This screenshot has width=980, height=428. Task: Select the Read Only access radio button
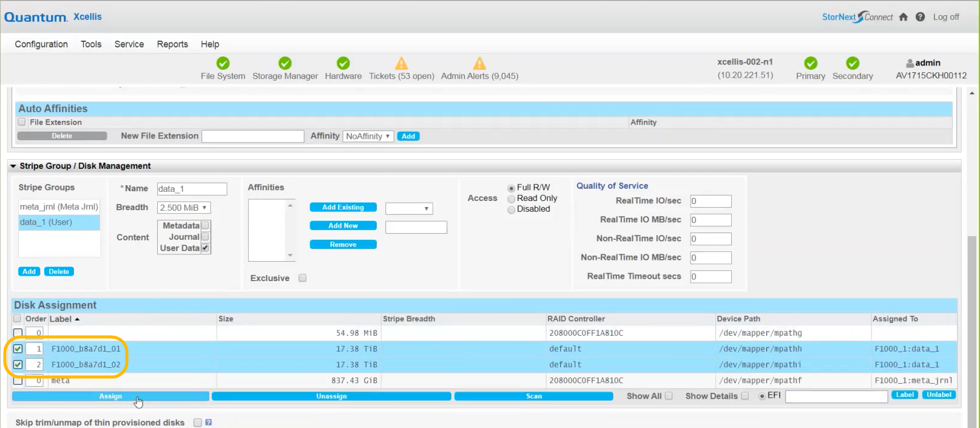[x=511, y=199]
